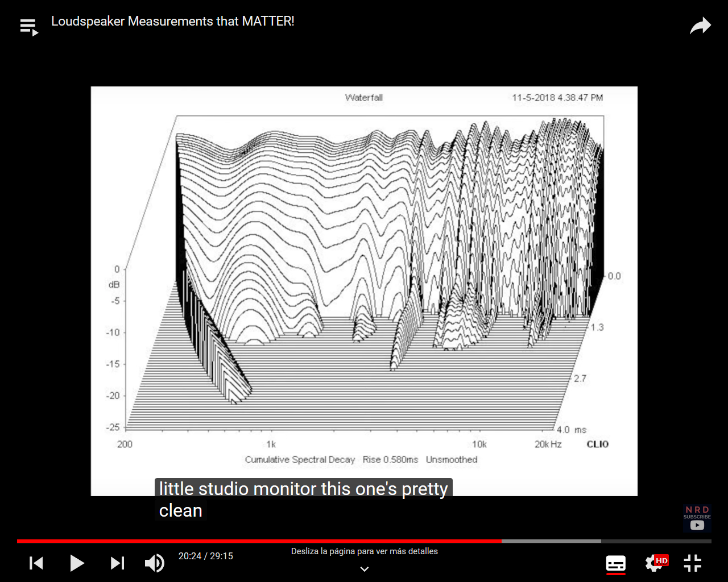Skip to the previous video
The height and width of the screenshot is (582, 728).
click(36, 563)
